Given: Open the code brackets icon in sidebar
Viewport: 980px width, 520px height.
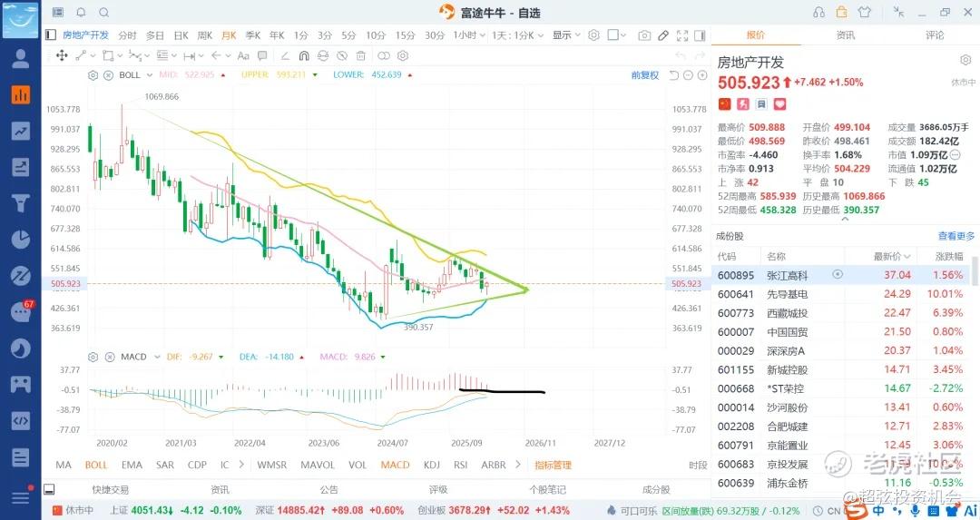Looking at the screenshot, I should (21, 420).
